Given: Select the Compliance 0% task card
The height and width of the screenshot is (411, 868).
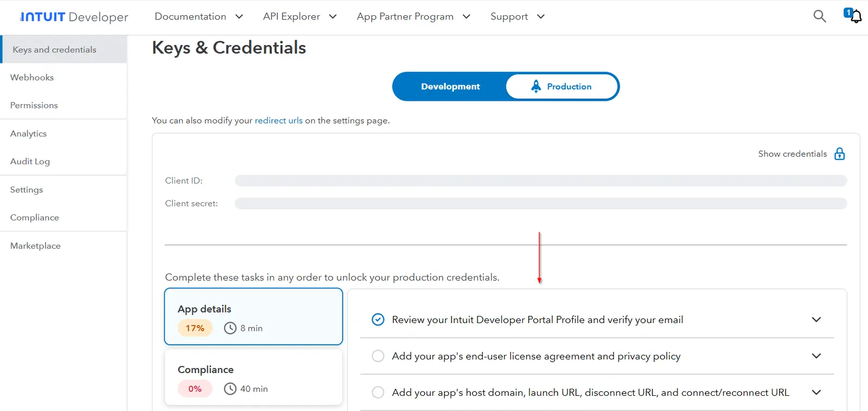Looking at the screenshot, I should (x=253, y=377).
